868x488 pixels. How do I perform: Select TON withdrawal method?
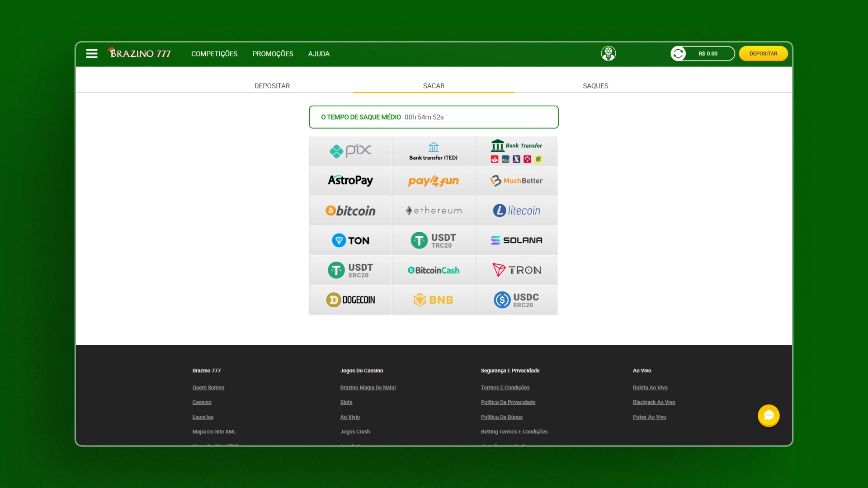[x=350, y=240]
